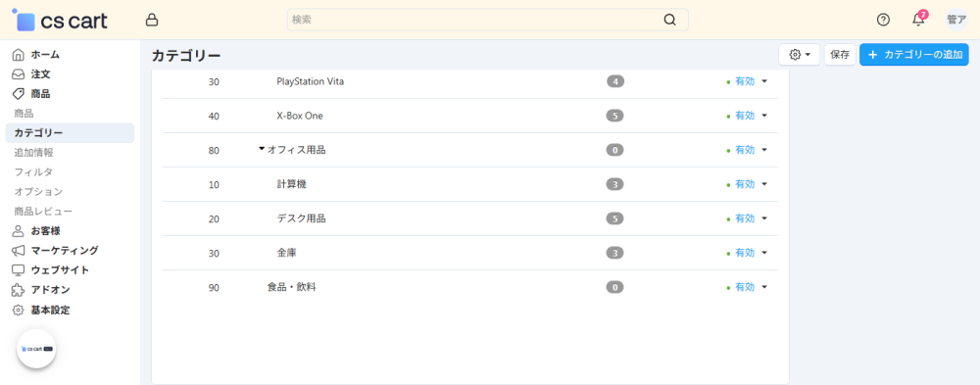Click position value 10 of 計算機
Screen dimensions: 980x385
click(214, 184)
